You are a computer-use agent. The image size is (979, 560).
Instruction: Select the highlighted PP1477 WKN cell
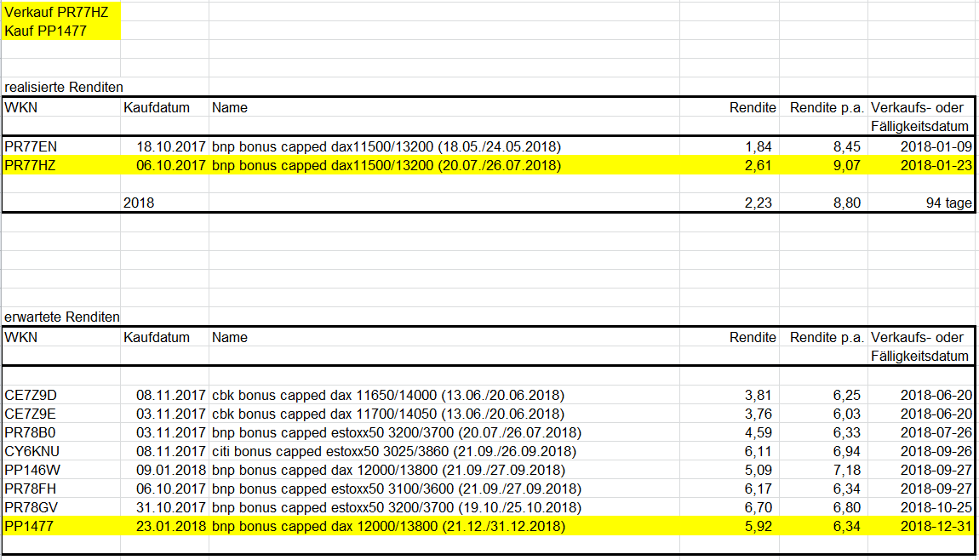[x=61, y=526]
